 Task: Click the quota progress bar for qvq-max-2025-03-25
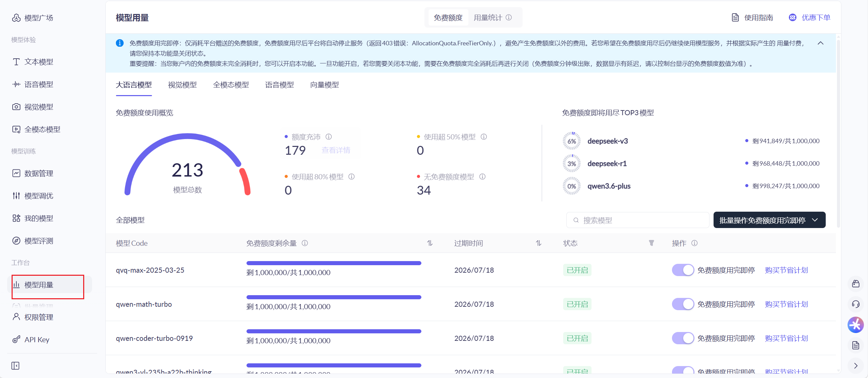pyautogui.click(x=334, y=263)
